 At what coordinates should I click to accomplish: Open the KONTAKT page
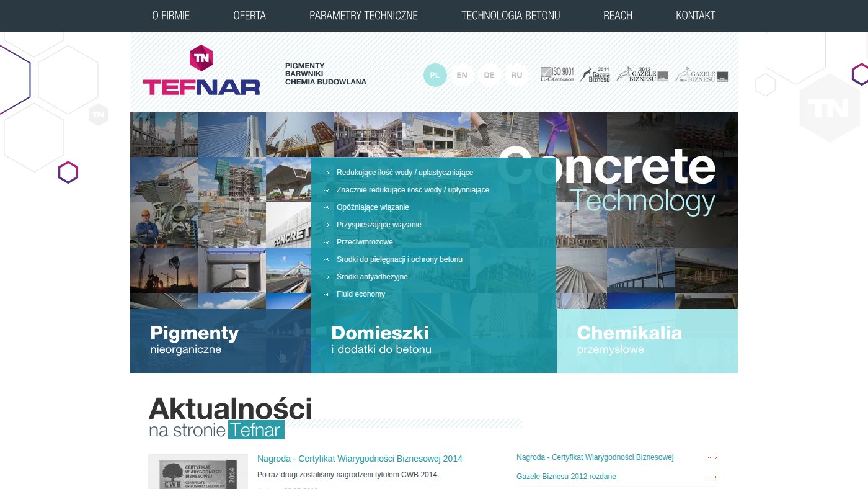click(x=696, y=16)
